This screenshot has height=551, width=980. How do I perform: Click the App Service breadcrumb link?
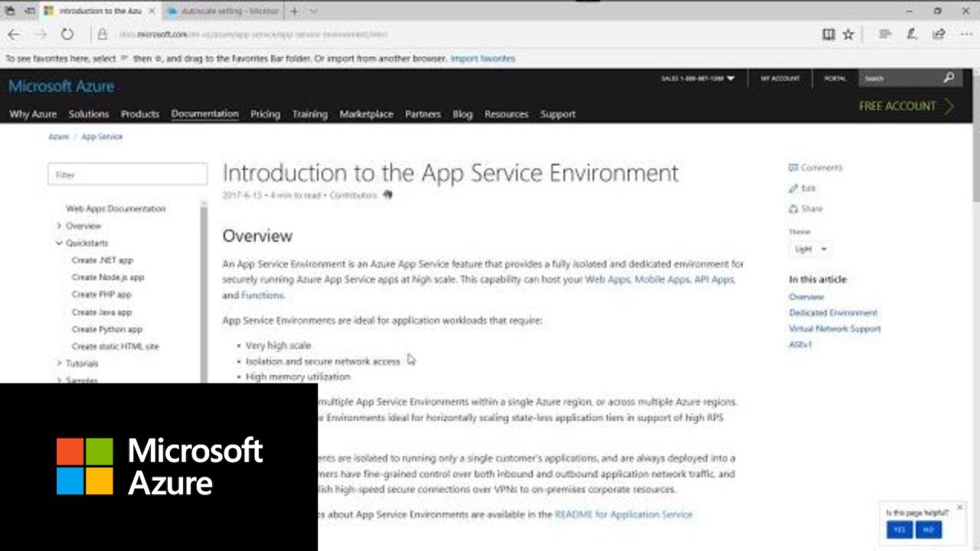[x=102, y=137]
